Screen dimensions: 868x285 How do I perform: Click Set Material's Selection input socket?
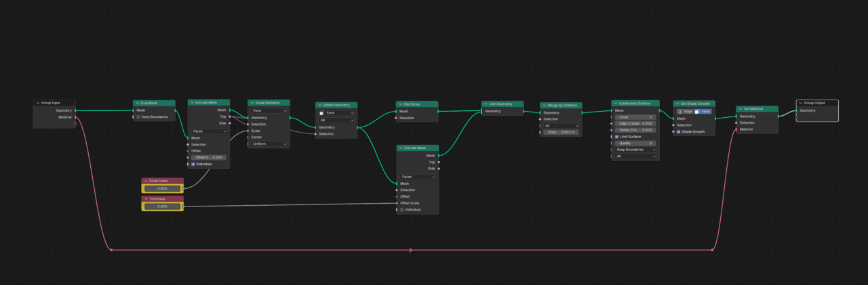pos(736,123)
